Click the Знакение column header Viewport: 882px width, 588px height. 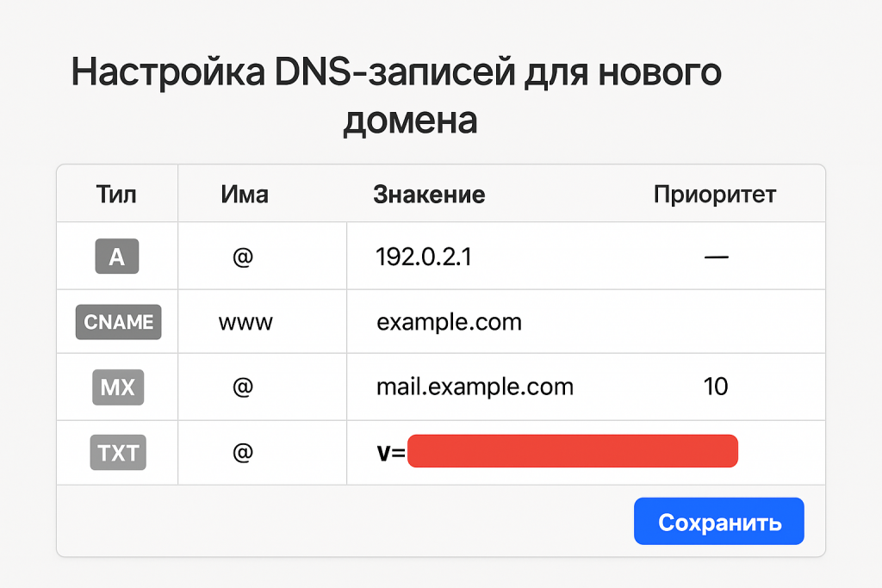click(429, 194)
